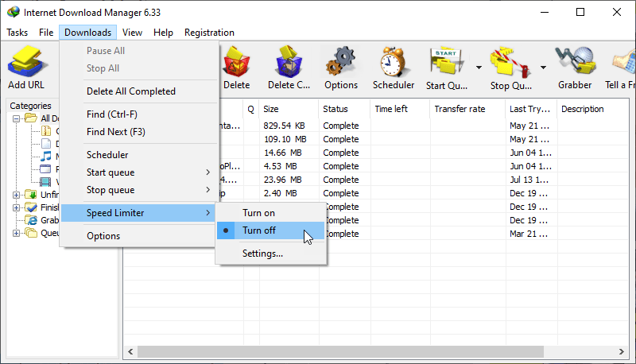Open Start Queue dropdown arrow
The width and height of the screenshot is (636, 364).
pyautogui.click(x=479, y=68)
